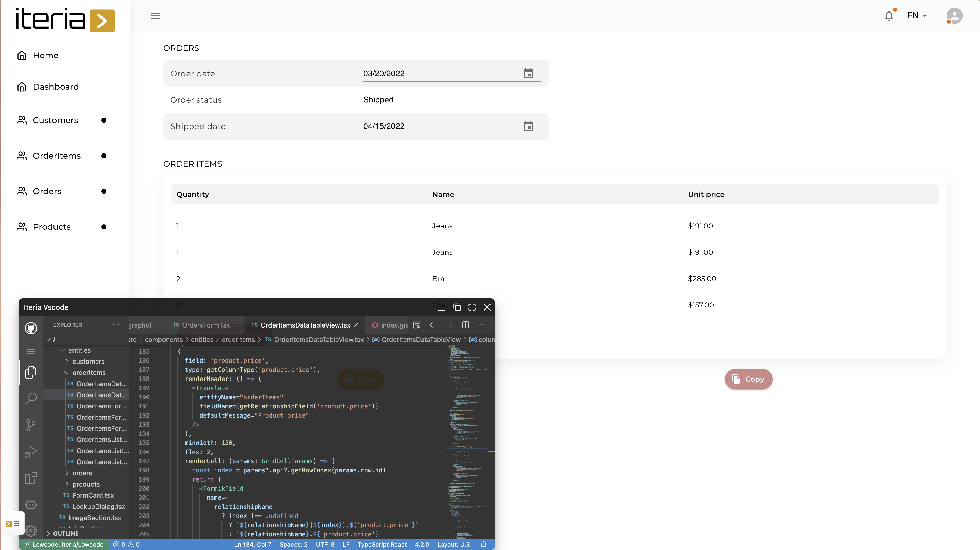Open FormCard.tsx in the file explorer
Screen dimensions: 980x550
(x=93, y=495)
